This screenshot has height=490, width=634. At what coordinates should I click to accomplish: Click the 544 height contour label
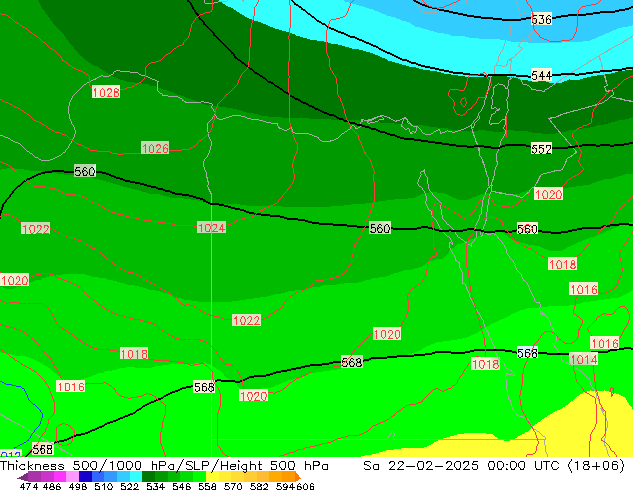[541, 75]
